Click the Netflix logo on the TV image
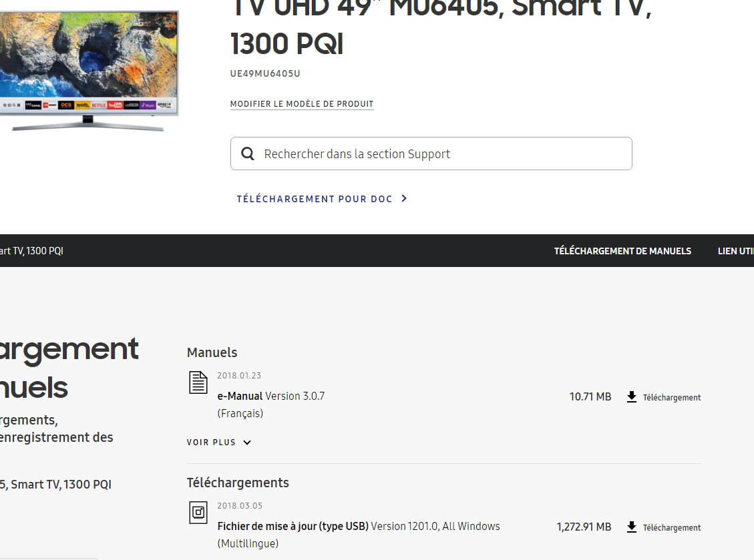The height and width of the screenshot is (560, 754). [x=99, y=105]
